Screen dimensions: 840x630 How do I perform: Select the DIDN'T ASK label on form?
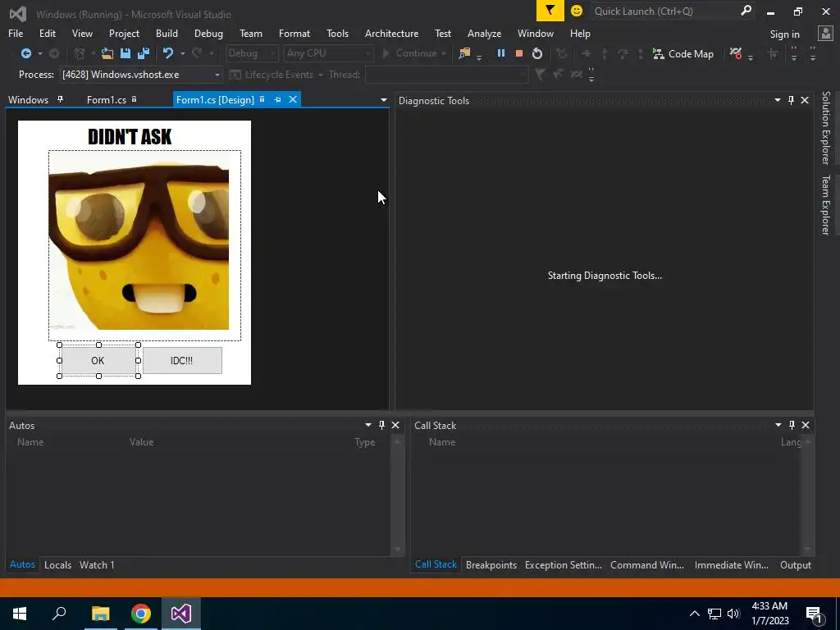[x=130, y=137]
